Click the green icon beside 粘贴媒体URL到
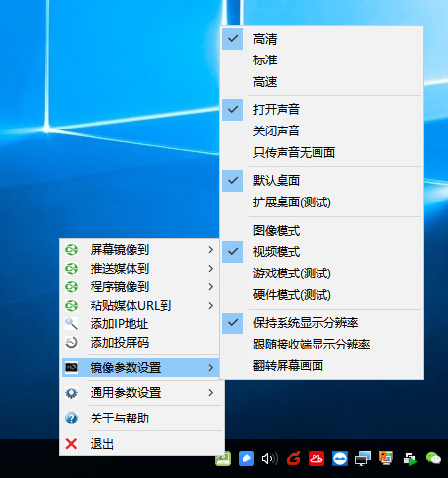The width and height of the screenshot is (448, 478). tap(71, 306)
